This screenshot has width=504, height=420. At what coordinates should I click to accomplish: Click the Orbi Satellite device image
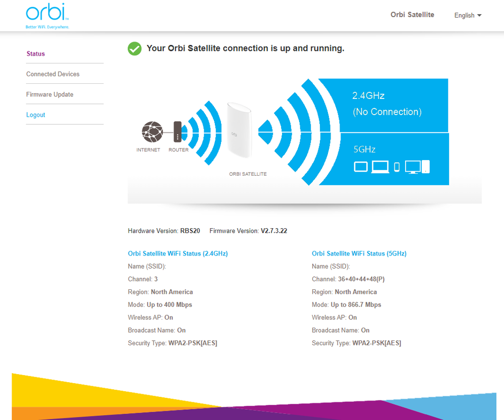pos(239,130)
